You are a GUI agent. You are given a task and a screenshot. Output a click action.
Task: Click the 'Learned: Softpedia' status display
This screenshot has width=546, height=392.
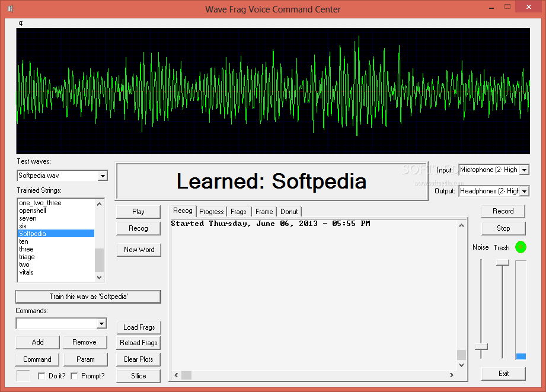point(272,181)
